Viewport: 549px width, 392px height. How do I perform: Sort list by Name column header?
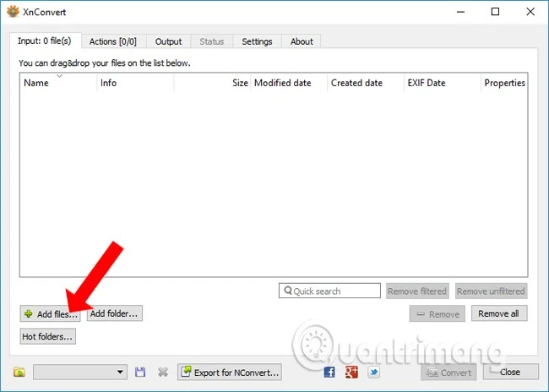[x=58, y=83]
